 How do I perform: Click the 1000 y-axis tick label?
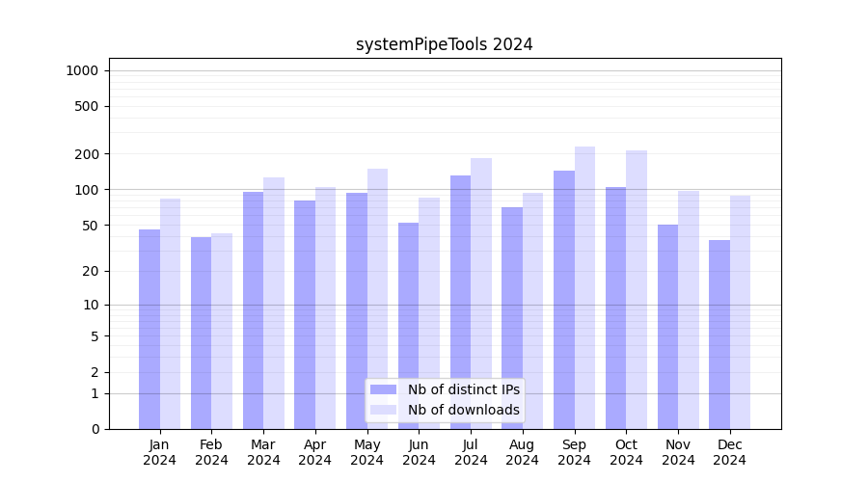pos(81,70)
